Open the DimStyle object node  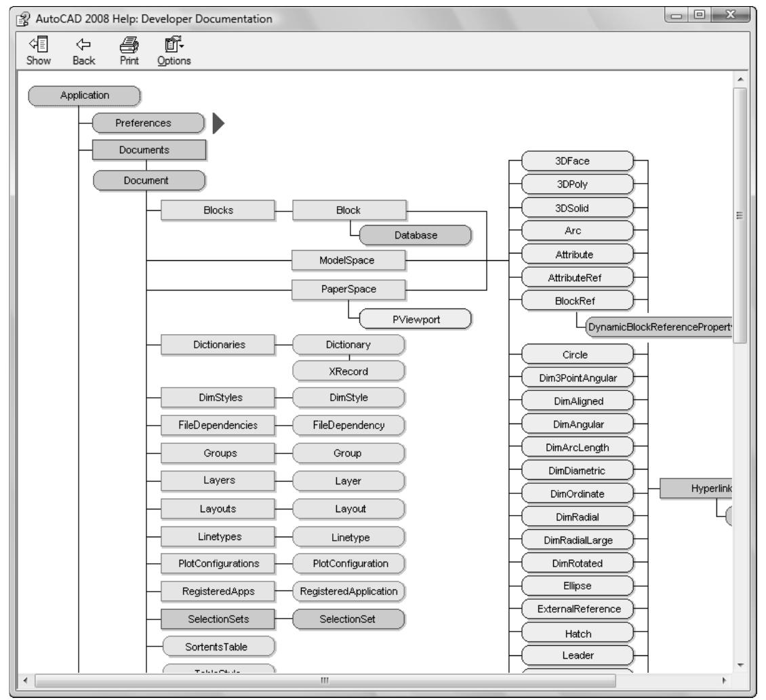tap(348, 397)
